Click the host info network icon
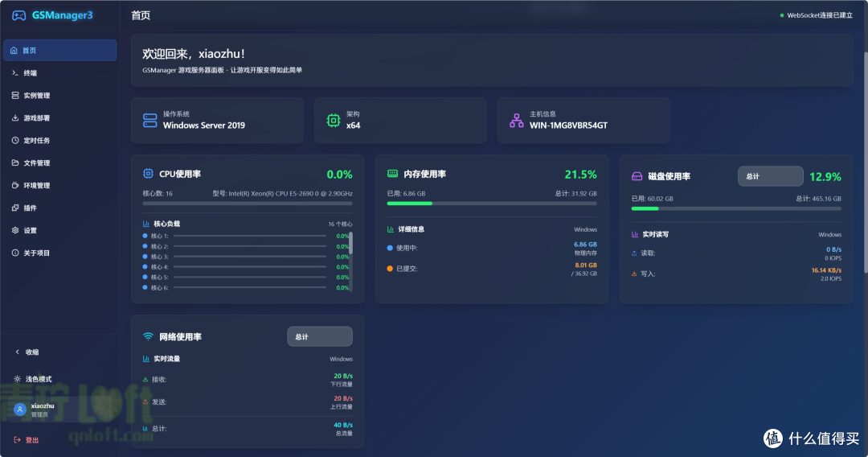Screen dimensions: 868x457 point(517,120)
